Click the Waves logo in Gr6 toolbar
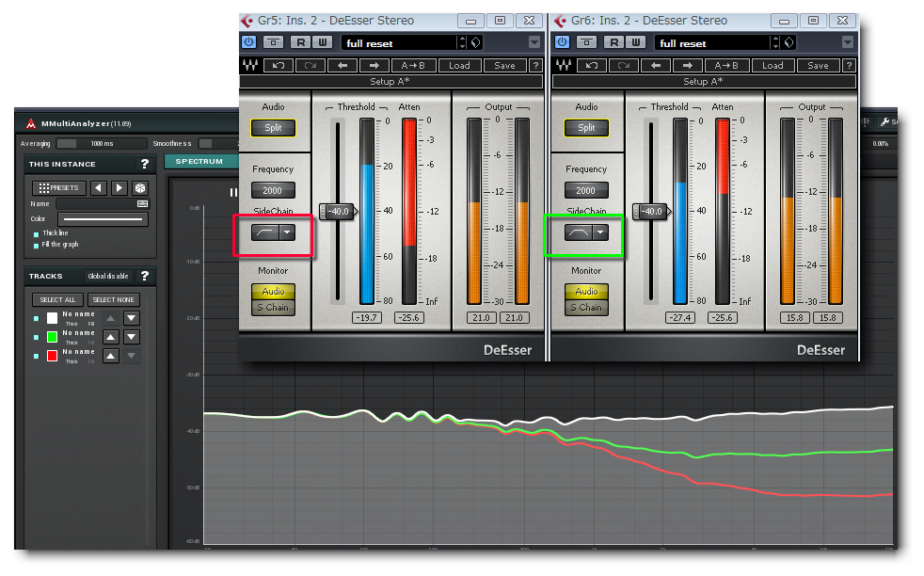924x576 pixels. [x=564, y=66]
